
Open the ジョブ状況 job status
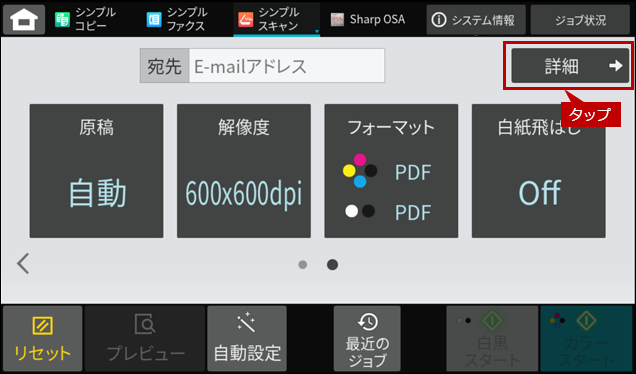click(580, 19)
